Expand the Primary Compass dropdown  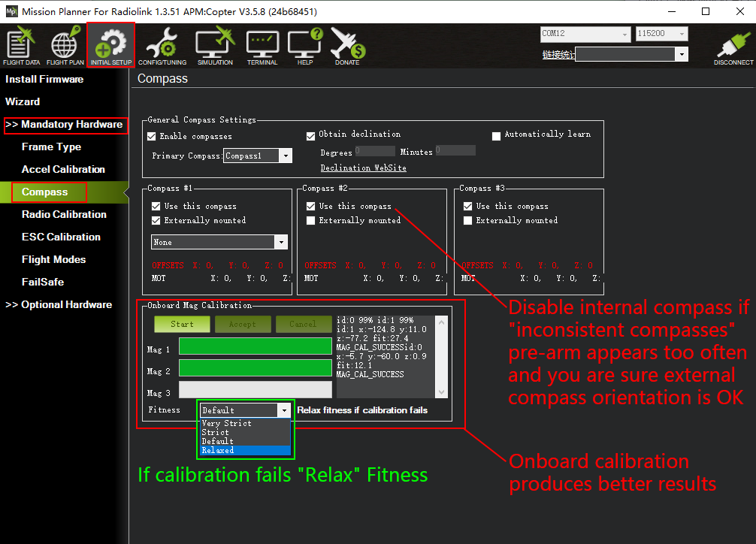click(x=285, y=156)
